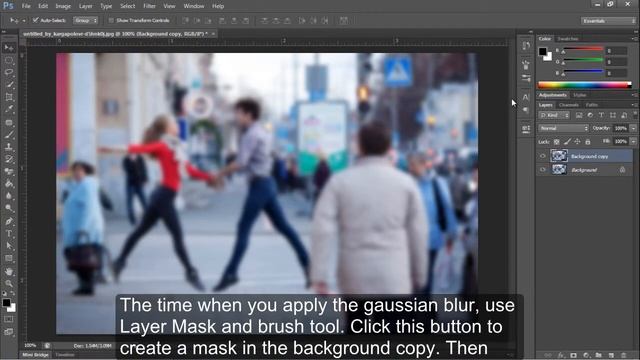This screenshot has height=360, width=640.
Task: Select the History Brush tool
Action: click(9, 159)
